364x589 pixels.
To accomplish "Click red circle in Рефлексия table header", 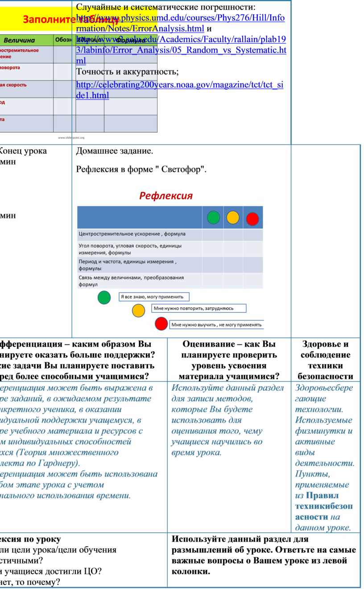I will (x=252, y=219).
